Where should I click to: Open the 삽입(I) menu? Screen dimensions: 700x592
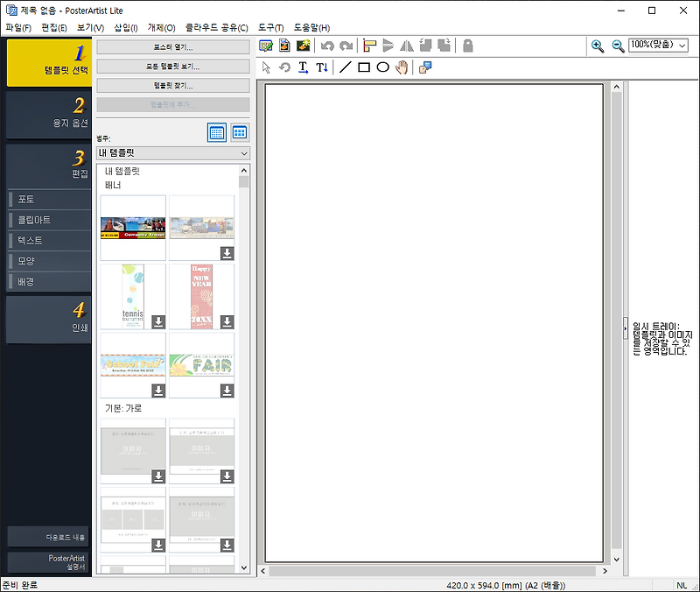tap(126, 28)
